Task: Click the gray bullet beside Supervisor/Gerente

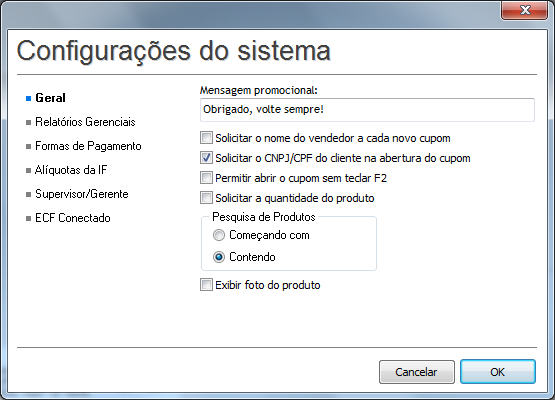Action: pyautogui.click(x=29, y=194)
